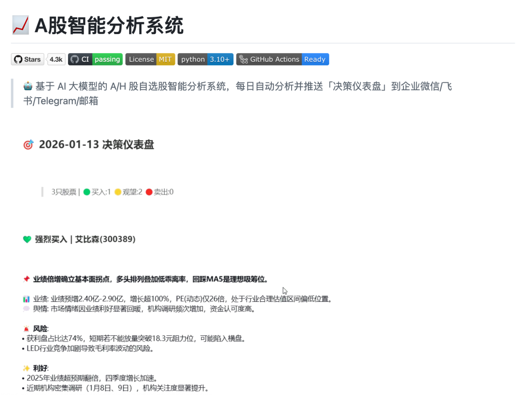
Task: Click the target emoji beside 决策仪表盘 heading
Action: pos(28,144)
